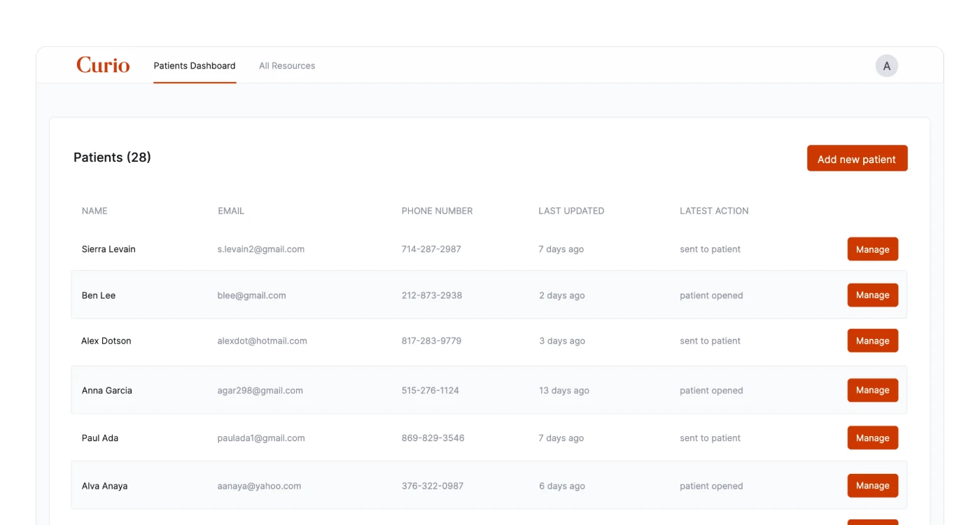Select the Phone Number column header
This screenshot has height=525, width=980.
pos(437,211)
